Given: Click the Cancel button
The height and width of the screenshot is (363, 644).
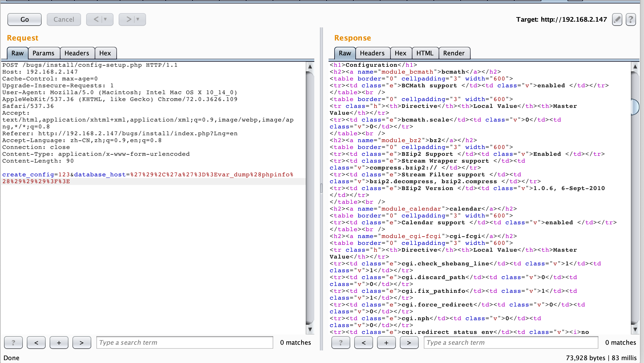Looking at the screenshot, I should click(64, 19).
